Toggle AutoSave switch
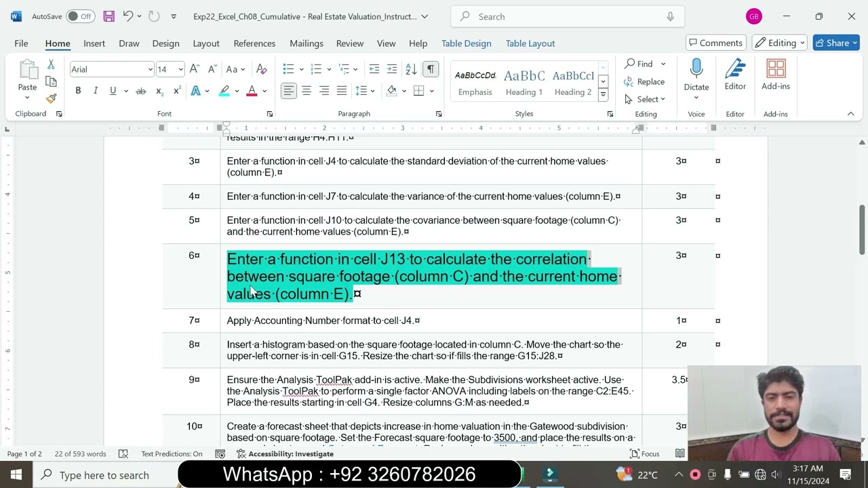The image size is (868, 488). coord(81,16)
